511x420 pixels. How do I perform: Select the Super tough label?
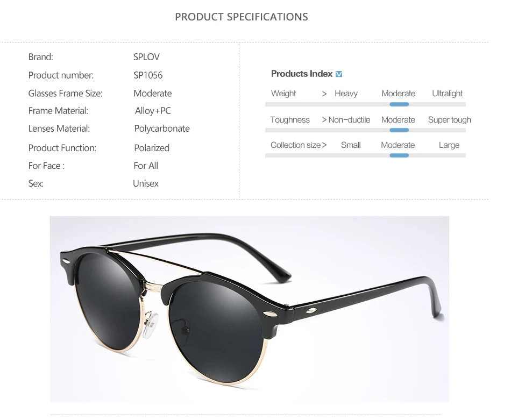(x=449, y=120)
